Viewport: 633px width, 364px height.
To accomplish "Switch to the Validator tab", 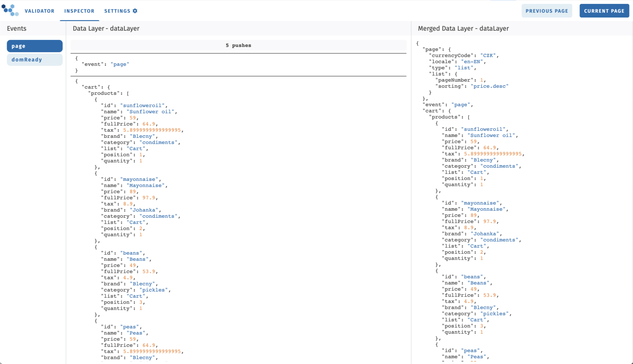I will [x=40, y=11].
